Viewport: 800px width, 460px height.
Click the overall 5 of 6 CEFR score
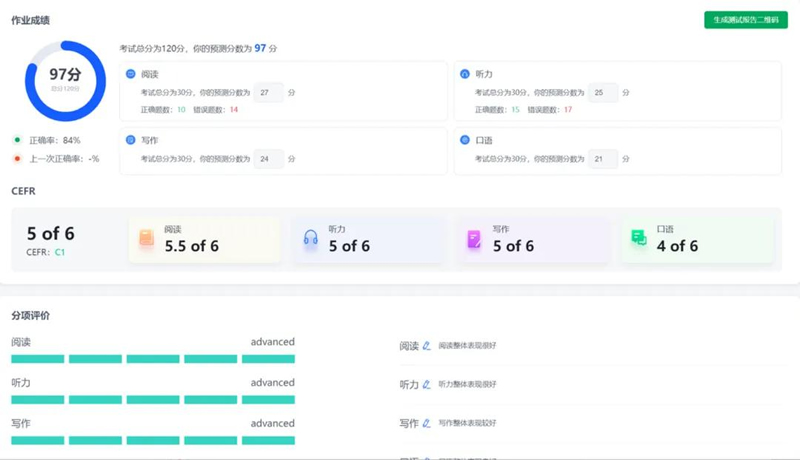[50, 234]
